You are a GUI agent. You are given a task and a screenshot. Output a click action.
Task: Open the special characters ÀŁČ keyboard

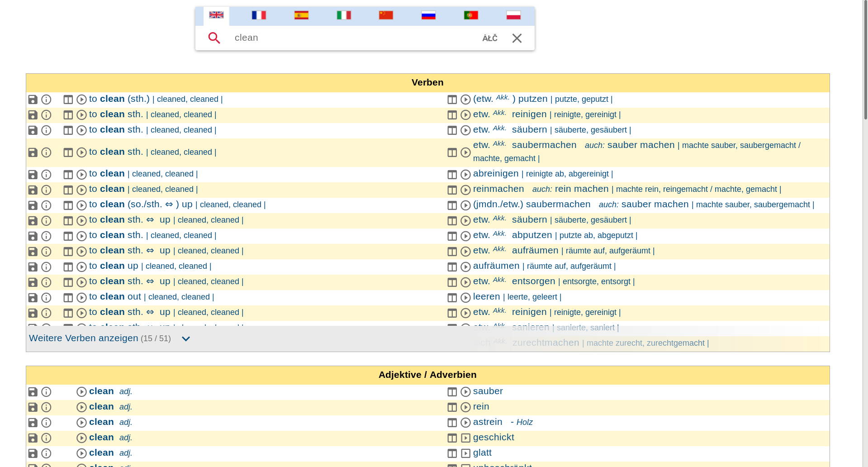[x=489, y=38]
